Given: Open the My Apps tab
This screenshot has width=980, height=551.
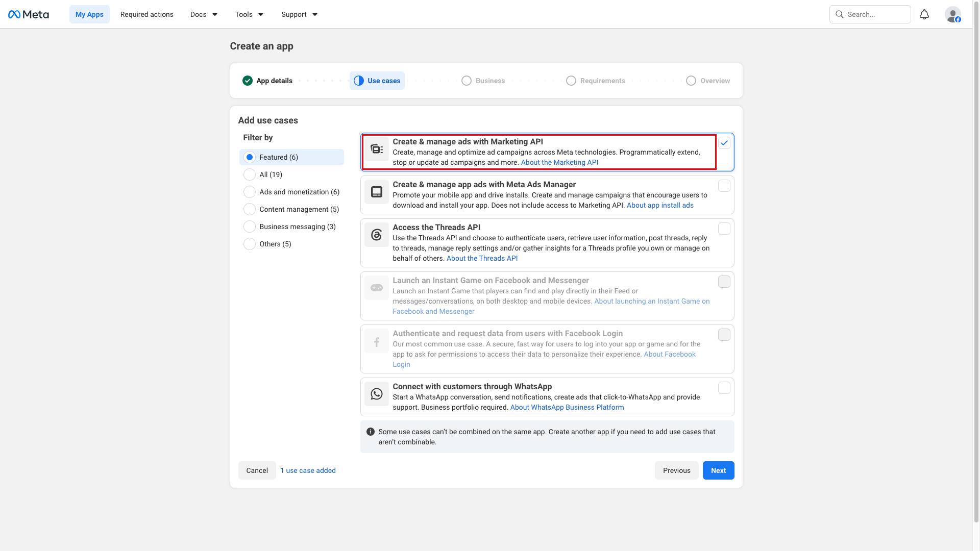Looking at the screenshot, I should (89, 14).
